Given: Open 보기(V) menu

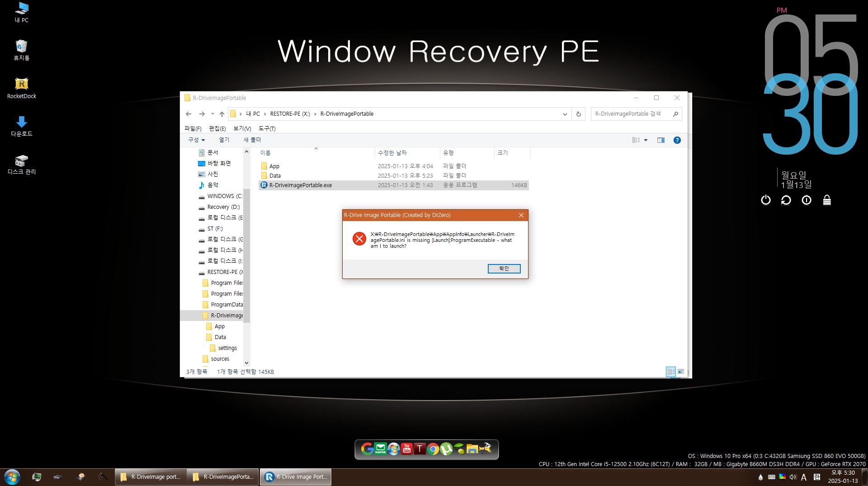Looking at the screenshot, I should [242, 129].
